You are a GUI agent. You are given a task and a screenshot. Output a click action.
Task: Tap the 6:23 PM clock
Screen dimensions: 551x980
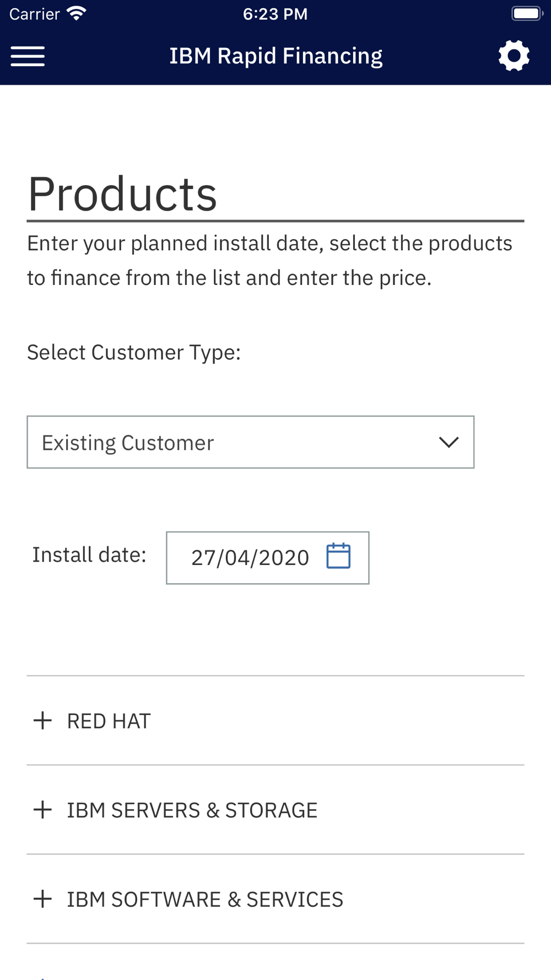[x=275, y=14]
